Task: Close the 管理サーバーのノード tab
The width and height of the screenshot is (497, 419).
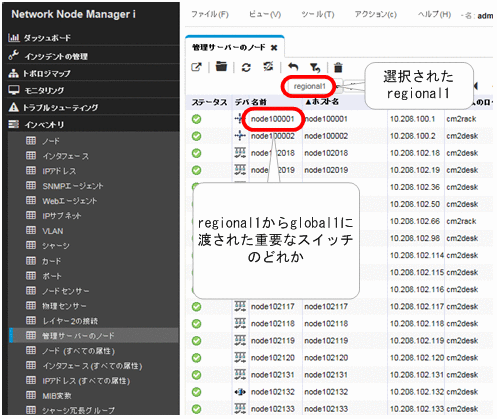Action: 274,48
